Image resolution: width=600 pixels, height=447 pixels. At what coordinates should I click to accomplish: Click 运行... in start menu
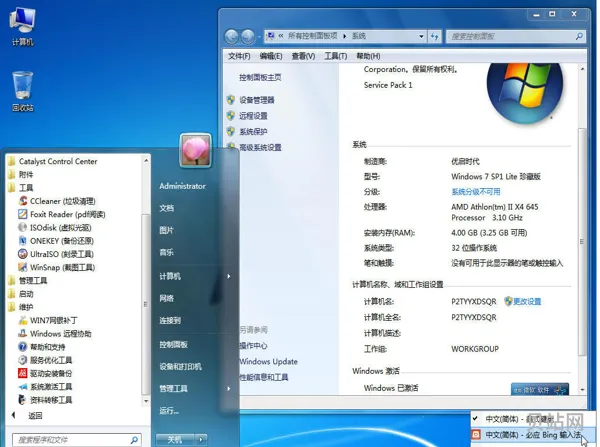pyautogui.click(x=169, y=411)
